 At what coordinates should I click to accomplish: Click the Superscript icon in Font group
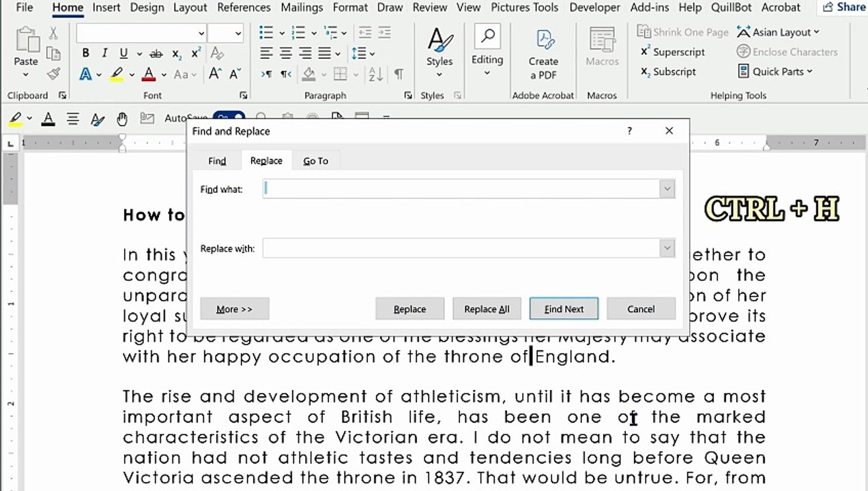click(x=196, y=53)
